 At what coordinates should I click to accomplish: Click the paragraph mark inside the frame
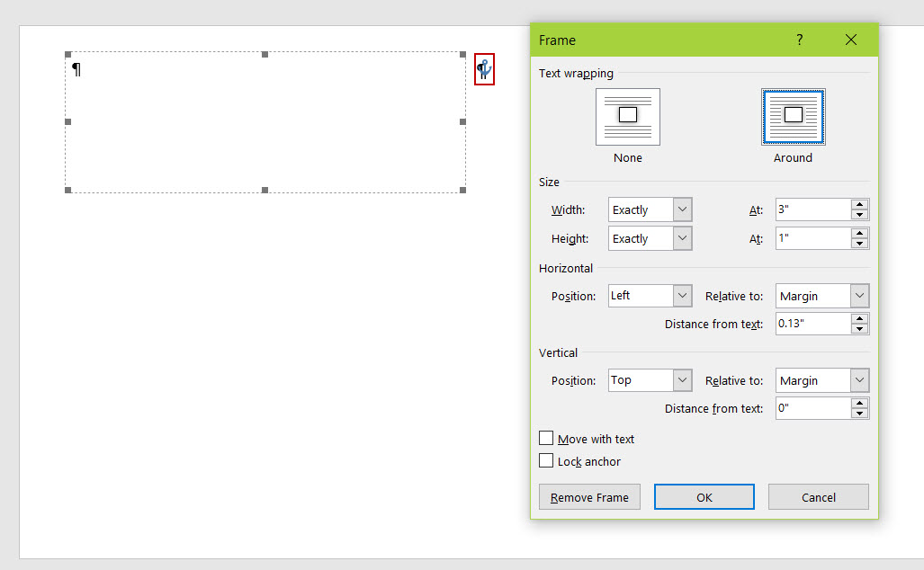(76, 69)
